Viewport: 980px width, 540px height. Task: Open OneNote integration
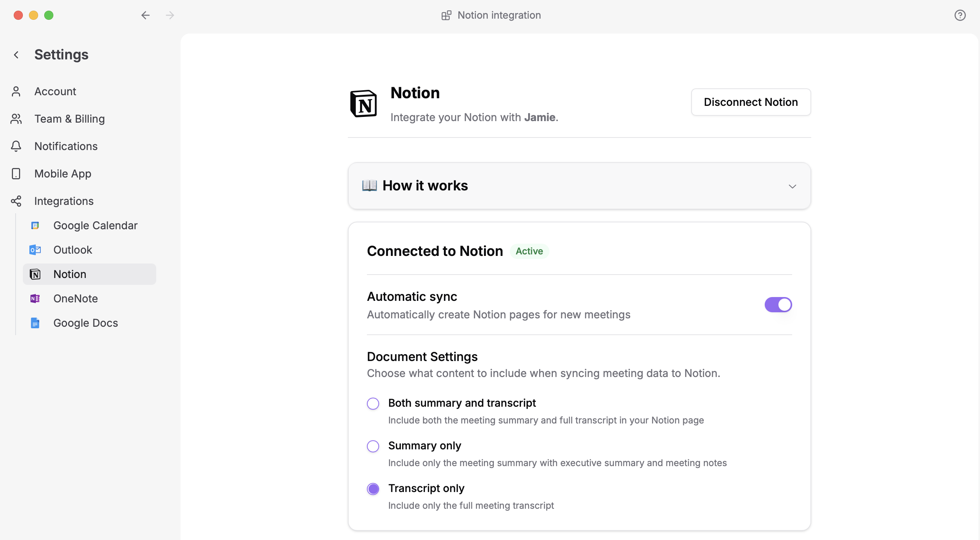click(x=90, y=299)
